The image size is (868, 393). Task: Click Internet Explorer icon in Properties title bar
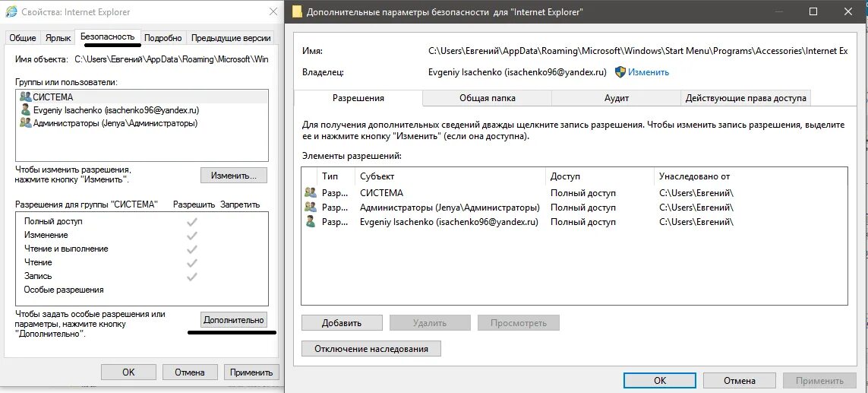(x=10, y=11)
